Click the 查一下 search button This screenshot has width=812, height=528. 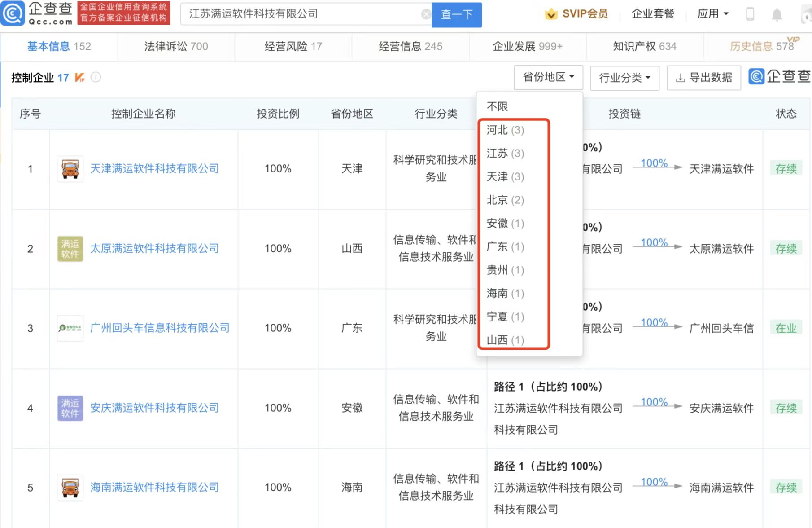point(457,15)
